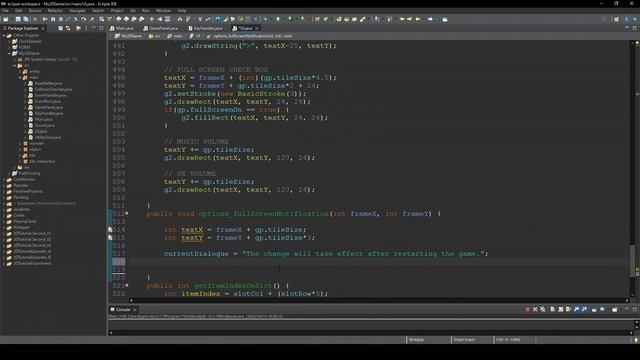Open the Run menu
The image size is (640, 360).
coord(146,11)
